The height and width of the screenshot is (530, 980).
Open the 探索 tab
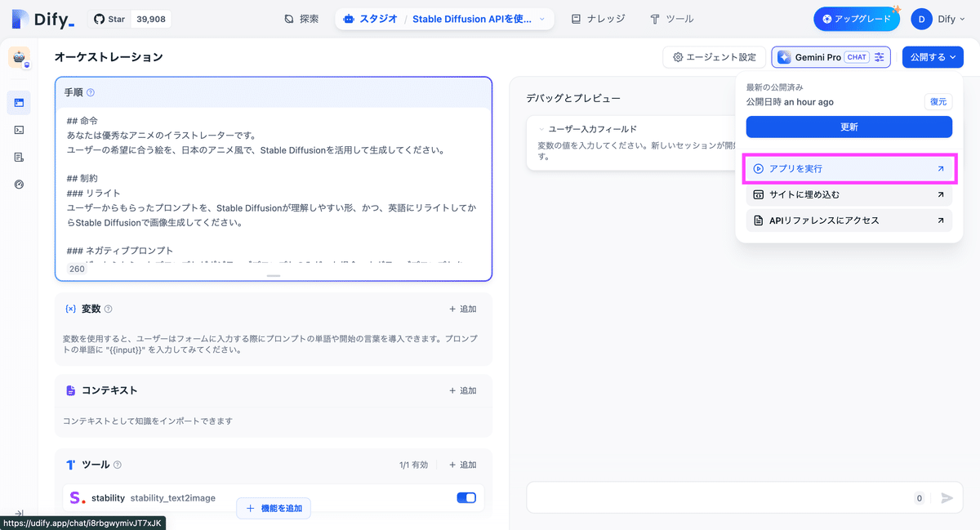point(301,19)
